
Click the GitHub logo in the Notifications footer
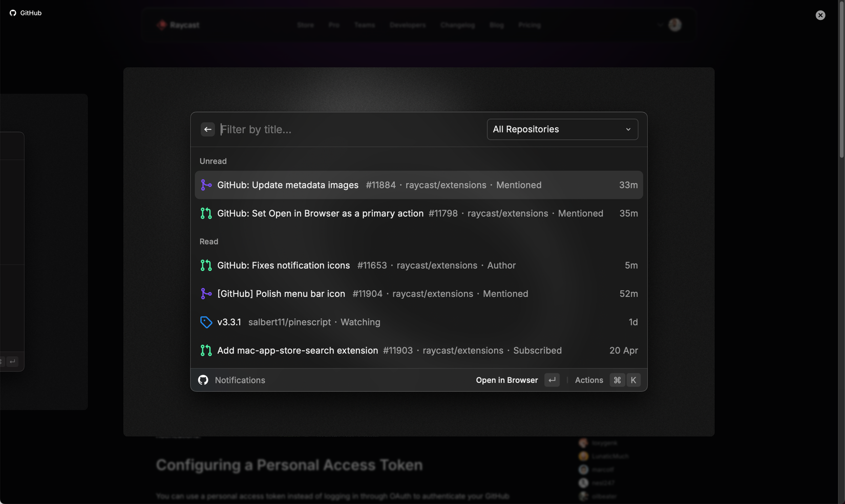tap(203, 380)
